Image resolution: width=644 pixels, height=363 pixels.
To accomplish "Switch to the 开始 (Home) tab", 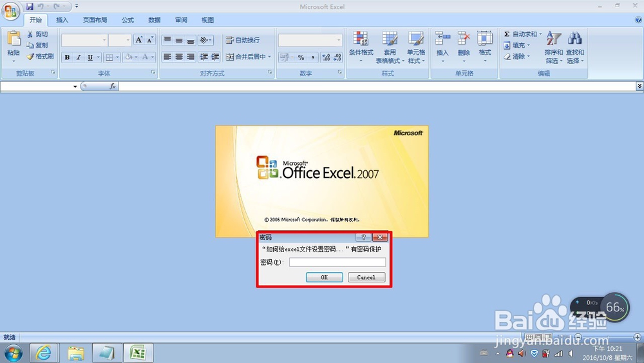I will click(35, 20).
